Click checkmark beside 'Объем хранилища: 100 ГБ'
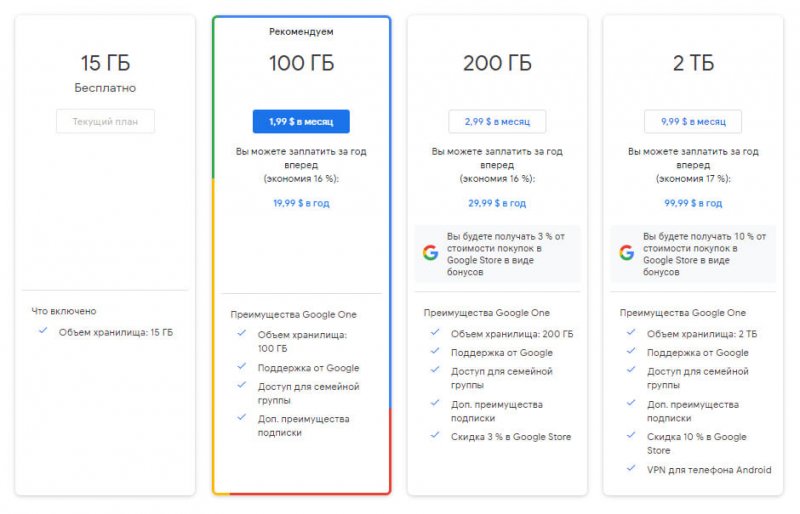The image size is (800, 514). tap(241, 333)
